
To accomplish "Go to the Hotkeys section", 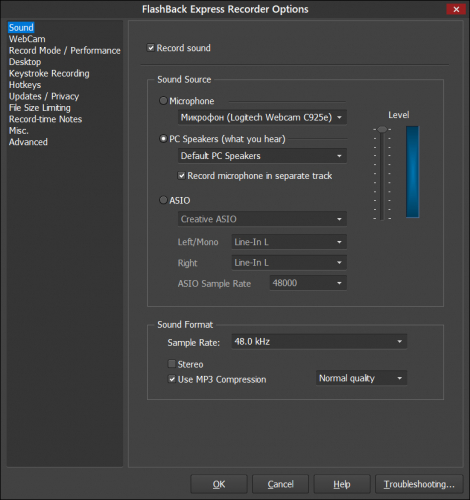I will (25, 85).
